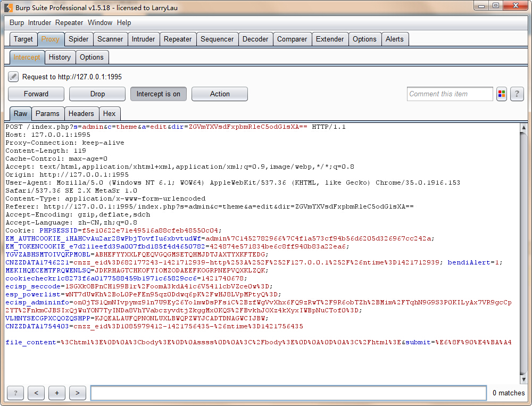Click the pencil edit icon beside request target

pyautogui.click(x=13, y=77)
